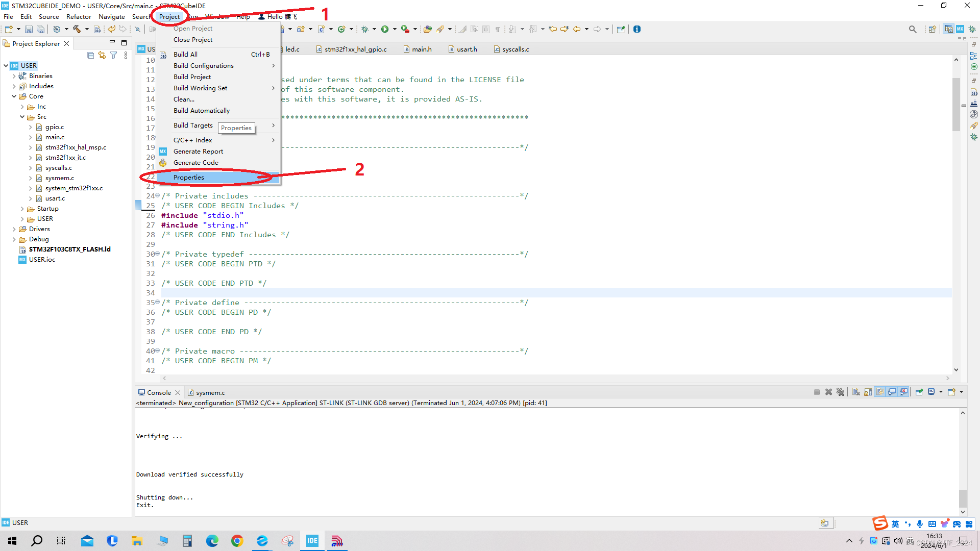Toggle Word Wrap in console toolbar
Image resolution: width=980 pixels, height=551 pixels.
point(880,392)
